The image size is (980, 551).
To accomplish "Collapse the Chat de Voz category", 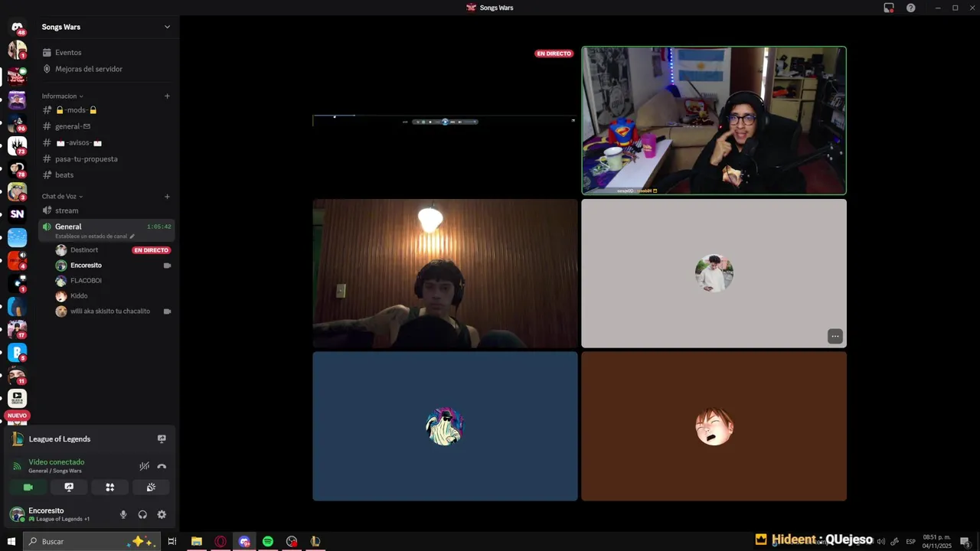I will point(62,196).
